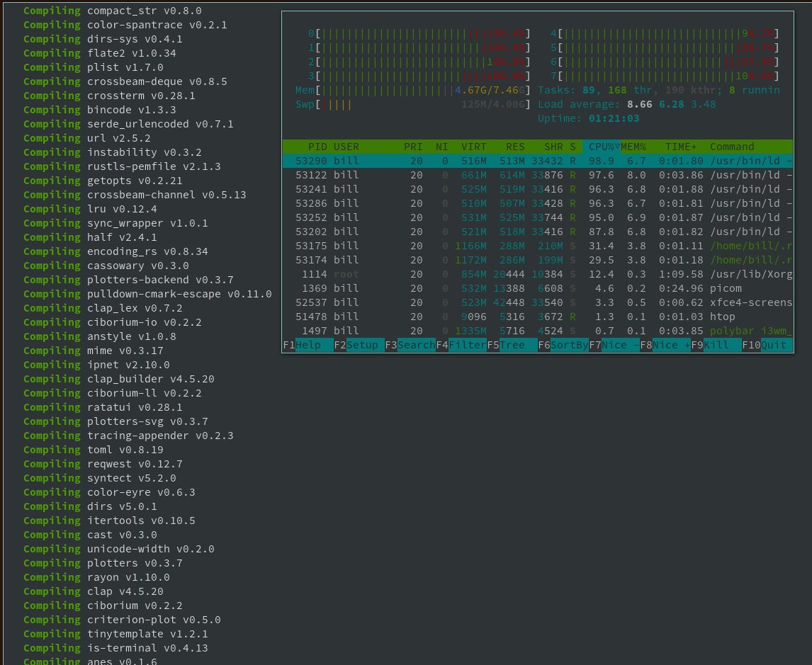Select the highlighted process row with PID 53290
This screenshot has width=812, height=665.
(x=538, y=161)
